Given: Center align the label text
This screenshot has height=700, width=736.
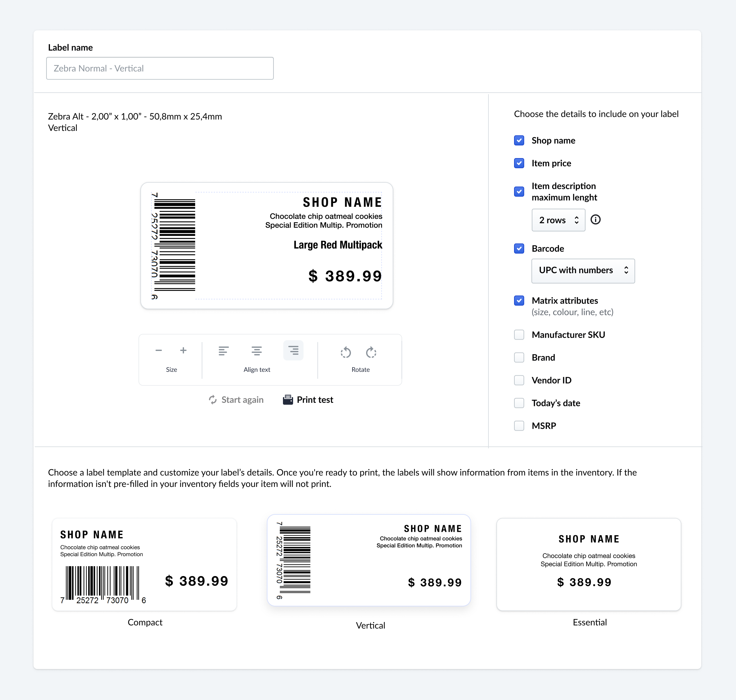Looking at the screenshot, I should pyautogui.click(x=257, y=351).
